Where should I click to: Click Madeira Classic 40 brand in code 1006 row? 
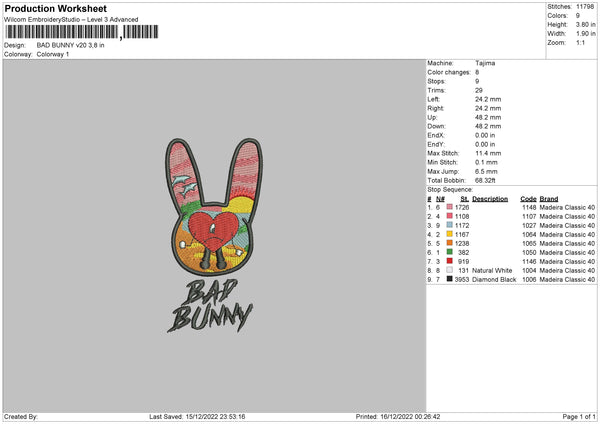tap(567, 280)
